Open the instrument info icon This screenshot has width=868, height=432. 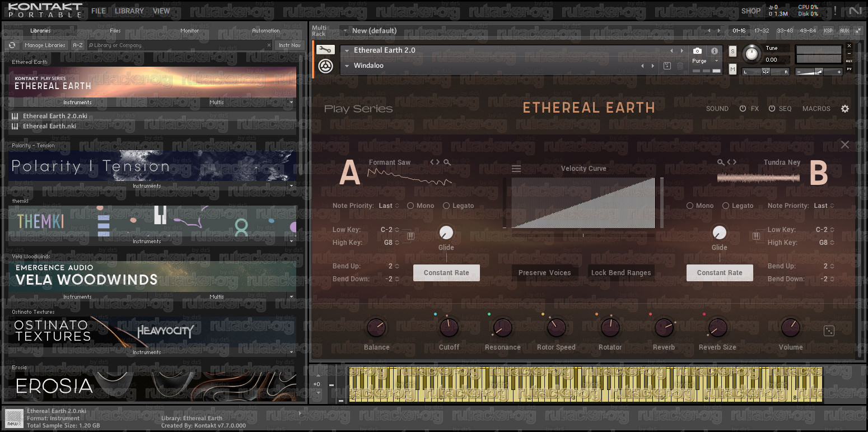[715, 51]
